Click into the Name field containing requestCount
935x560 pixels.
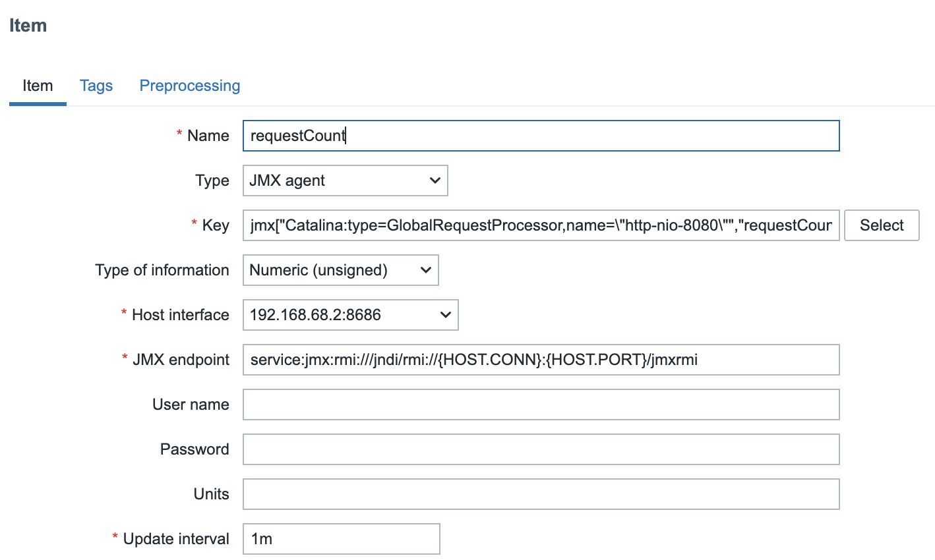541,136
